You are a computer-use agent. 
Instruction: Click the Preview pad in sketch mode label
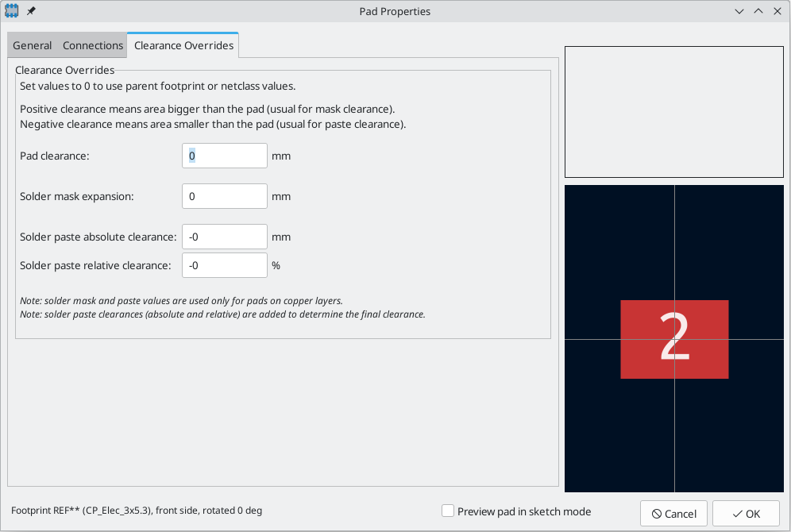coord(524,511)
